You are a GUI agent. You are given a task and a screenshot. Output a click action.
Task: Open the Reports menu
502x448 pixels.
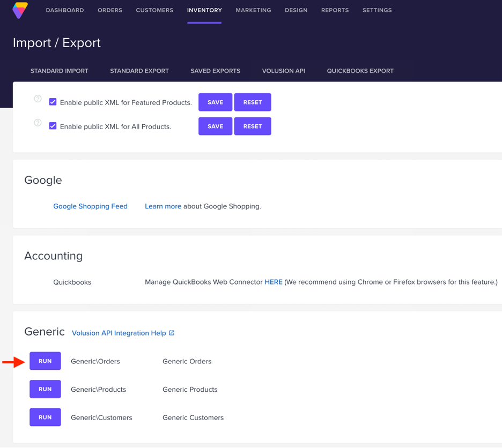[x=335, y=10]
